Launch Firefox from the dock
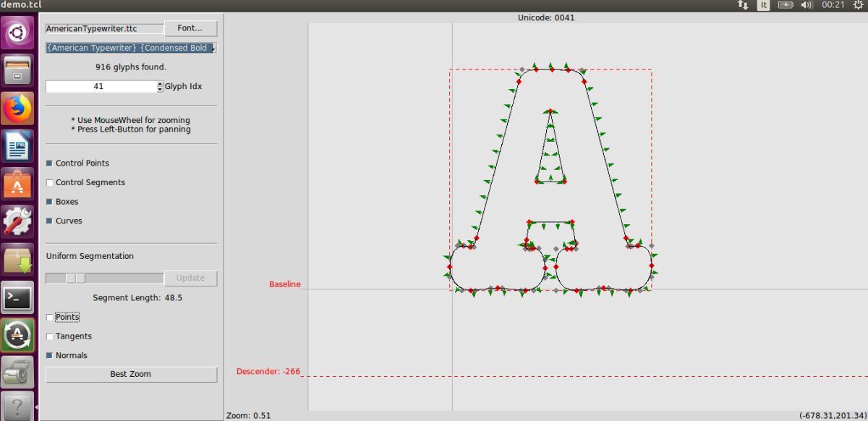Viewport: 868px width, 421px height. [x=17, y=108]
